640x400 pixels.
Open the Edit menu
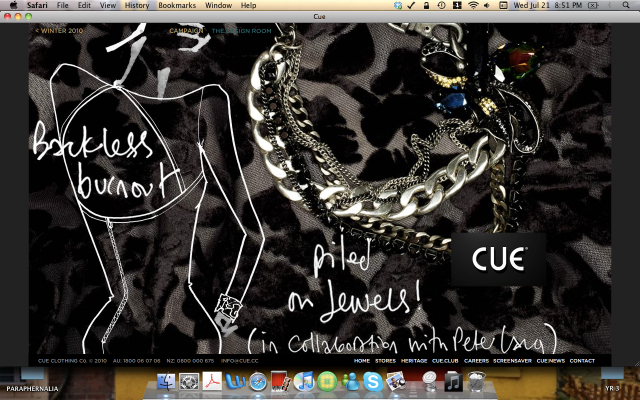coord(84,5)
